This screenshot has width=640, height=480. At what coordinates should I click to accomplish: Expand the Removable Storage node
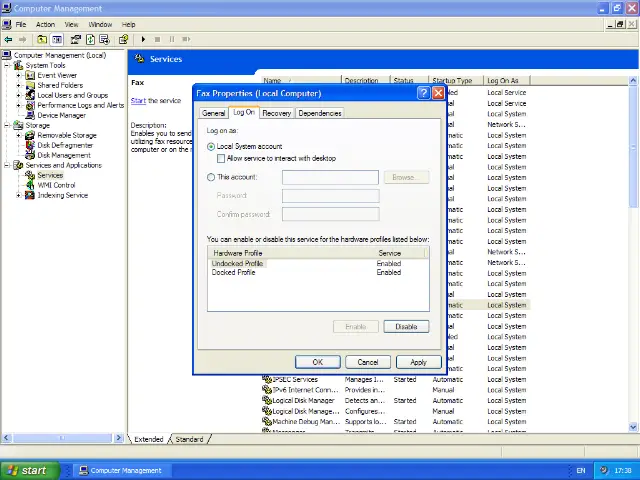18,135
